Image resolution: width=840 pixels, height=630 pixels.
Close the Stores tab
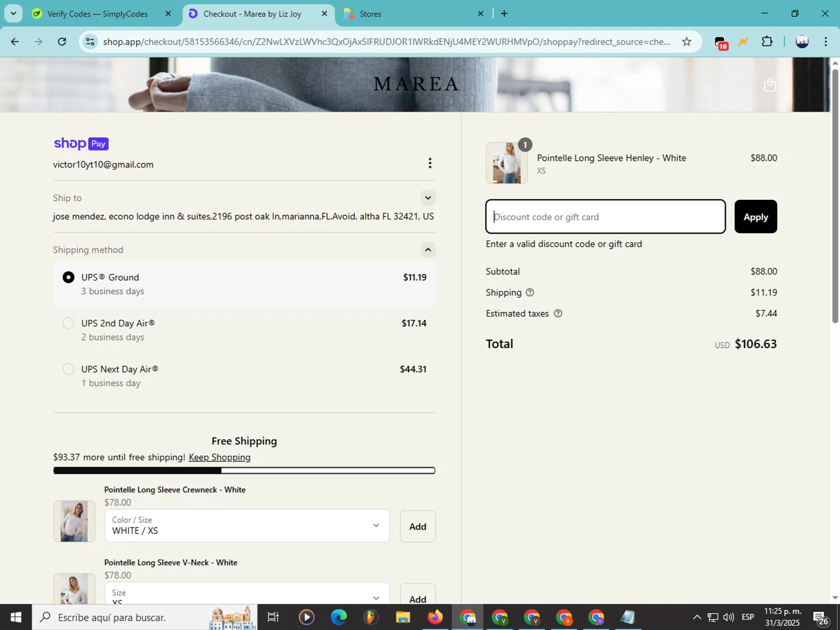(480, 13)
